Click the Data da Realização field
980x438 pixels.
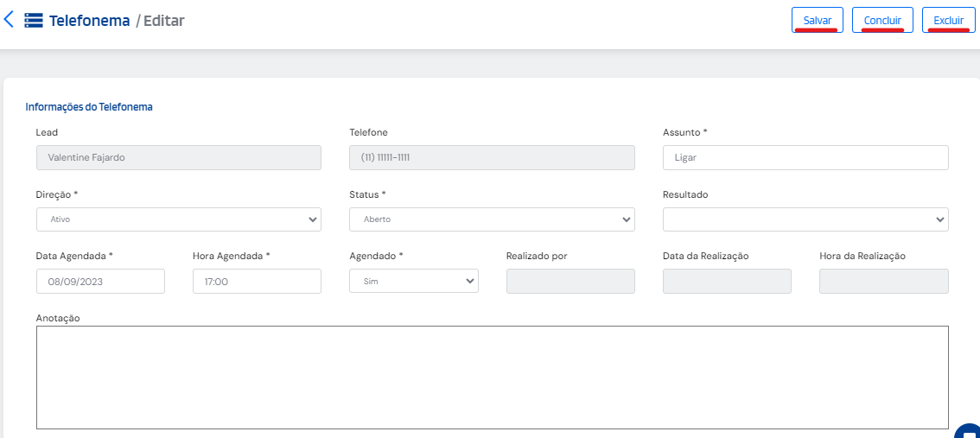[x=726, y=281]
